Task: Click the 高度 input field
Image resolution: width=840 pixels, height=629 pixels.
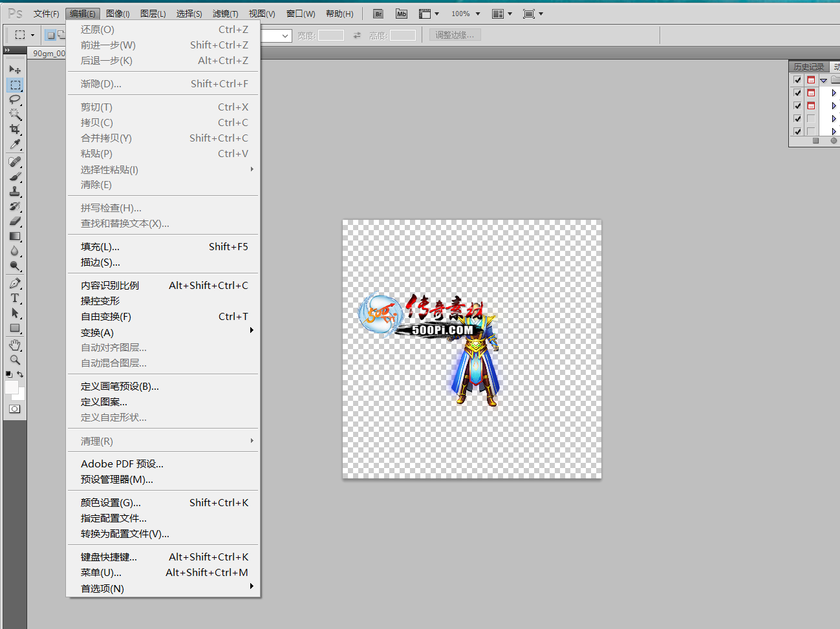Action: [403, 36]
